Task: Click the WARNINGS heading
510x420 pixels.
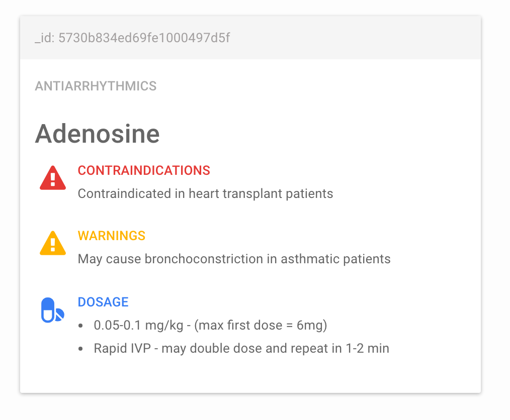Action: click(x=112, y=236)
